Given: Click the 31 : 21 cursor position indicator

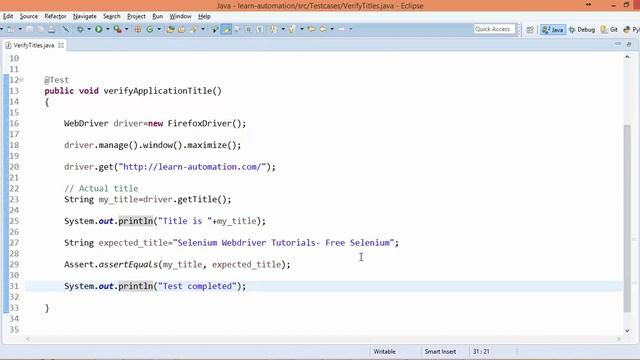Looking at the screenshot, I should [x=481, y=351].
